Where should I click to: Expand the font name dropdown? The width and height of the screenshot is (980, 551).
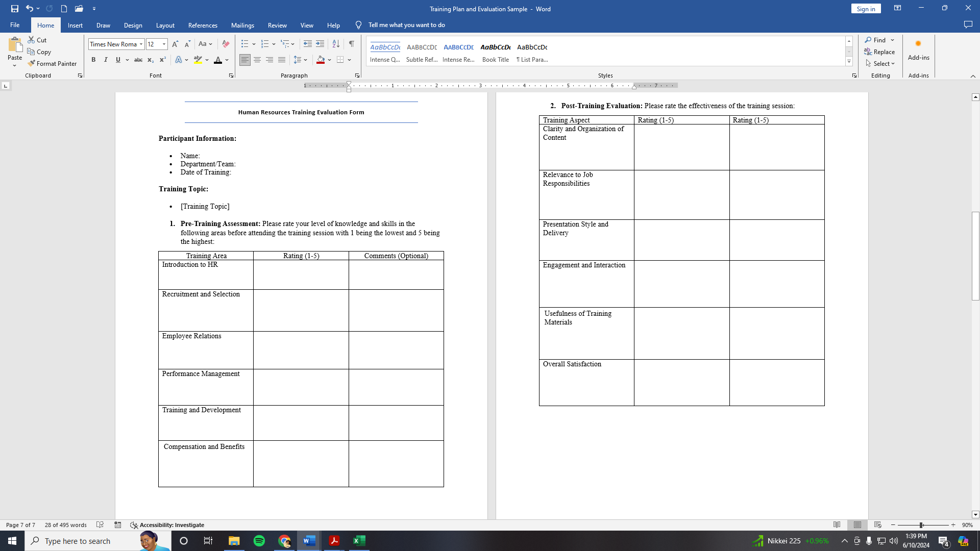(141, 44)
